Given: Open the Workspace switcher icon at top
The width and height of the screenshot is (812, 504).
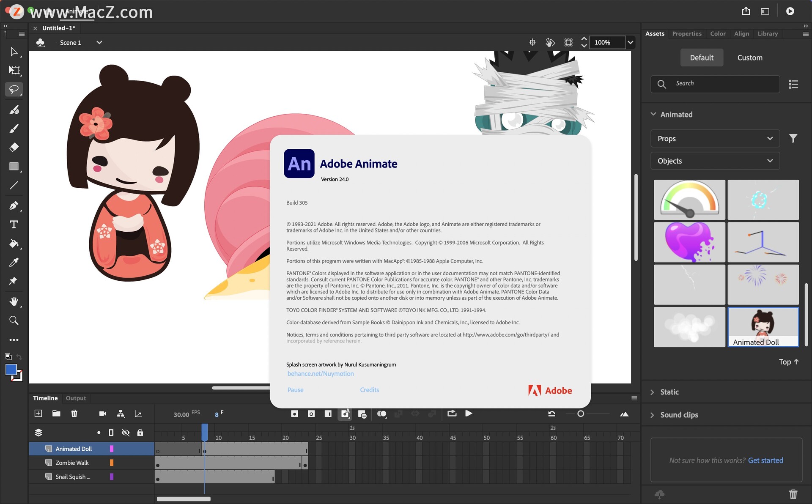Looking at the screenshot, I should (765, 11).
